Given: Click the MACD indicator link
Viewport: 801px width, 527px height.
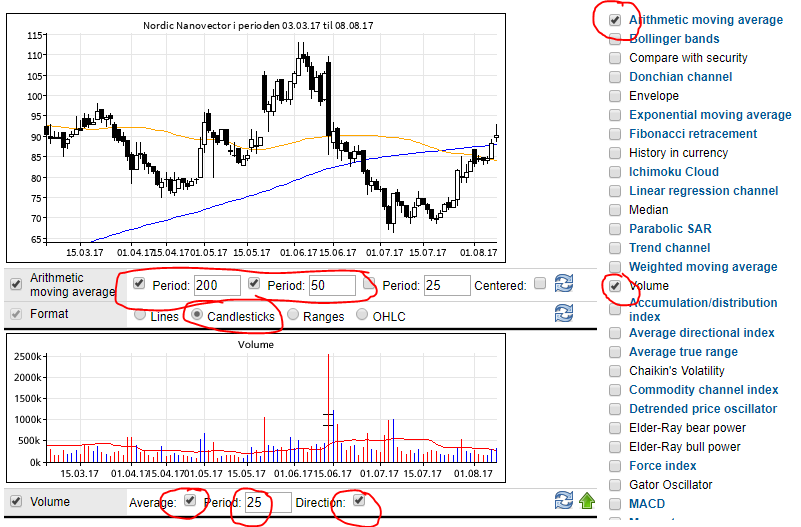Looking at the screenshot, I should point(648,504).
